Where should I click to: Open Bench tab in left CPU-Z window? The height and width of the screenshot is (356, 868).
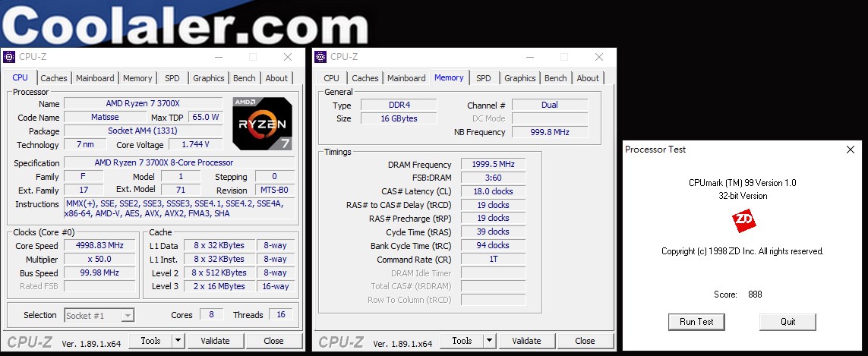click(x=244, y=78)
